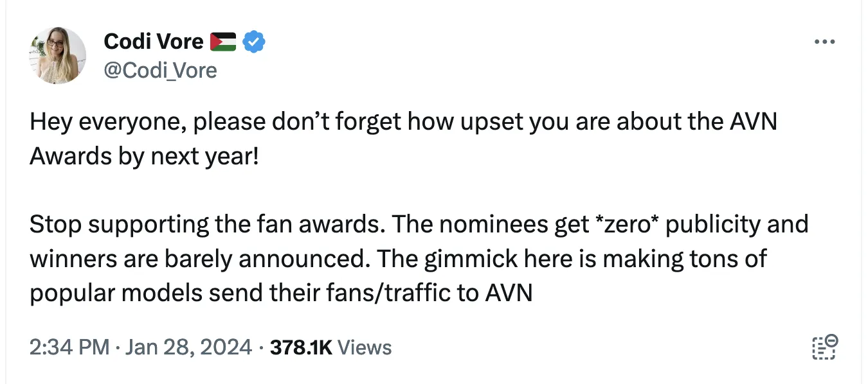Click the "Stop supporting the fan awards" sentence
868x384 pixels.
(x=207, y=224)
